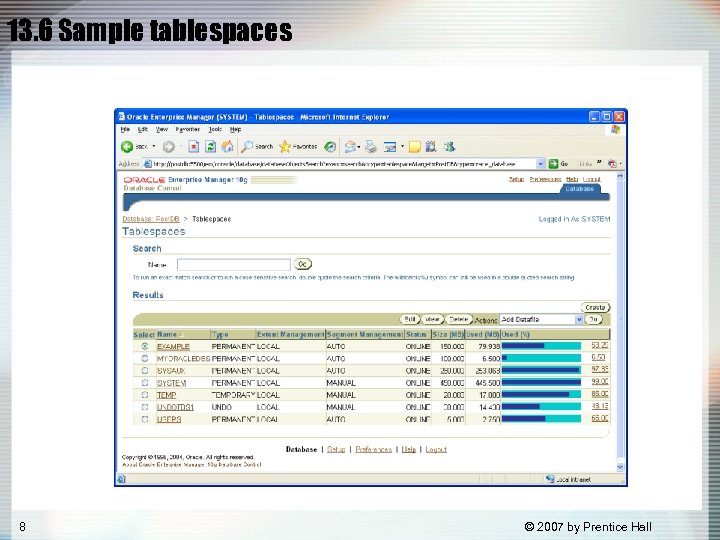Viewport: 720px width, 540px height.
Task: Click the Go button beside Name field
Action: [302, 264]
